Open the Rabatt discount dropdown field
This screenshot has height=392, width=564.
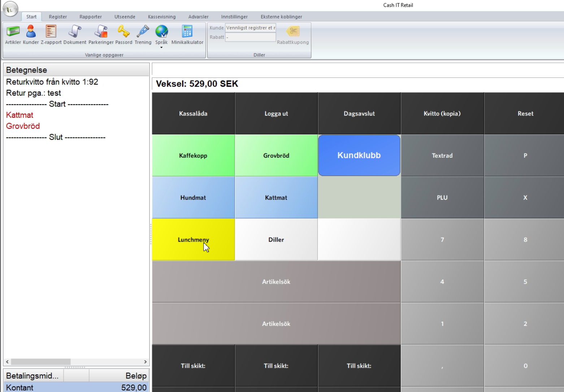pos(250,37)
